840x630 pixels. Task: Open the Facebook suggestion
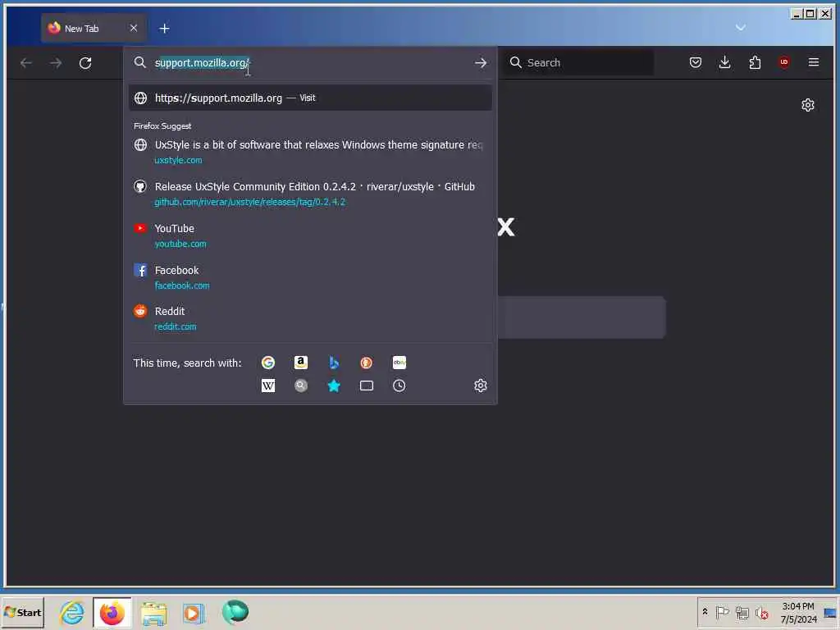[310, 277]
